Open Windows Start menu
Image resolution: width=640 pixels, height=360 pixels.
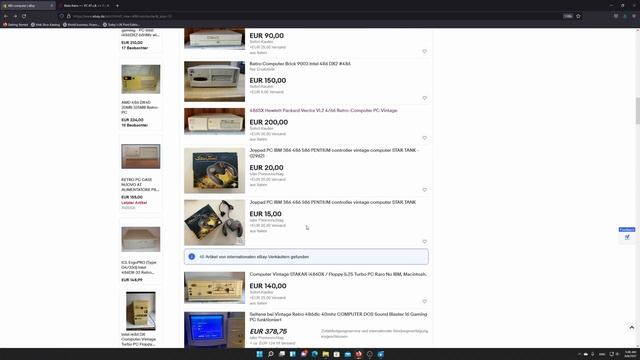tap(259, 354)
